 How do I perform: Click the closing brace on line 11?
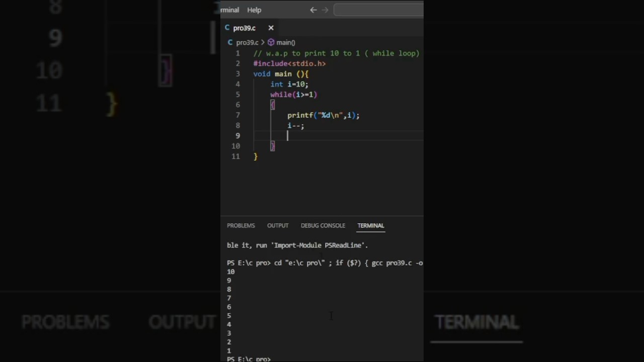pos(256,156)
